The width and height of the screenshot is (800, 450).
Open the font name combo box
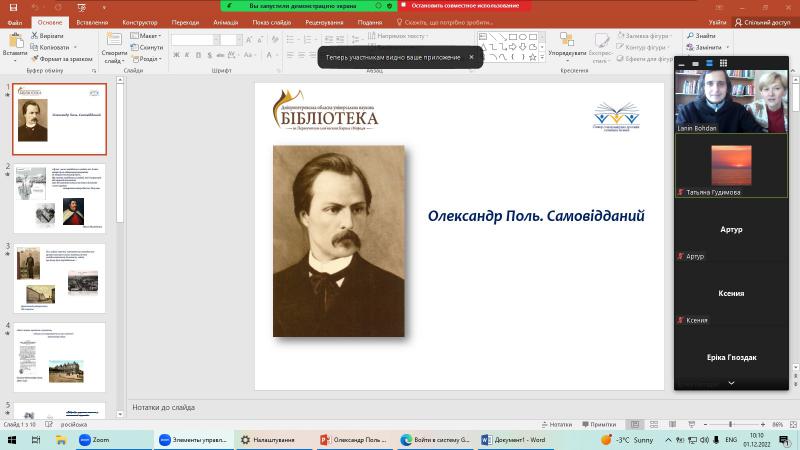tap(196, 39)
